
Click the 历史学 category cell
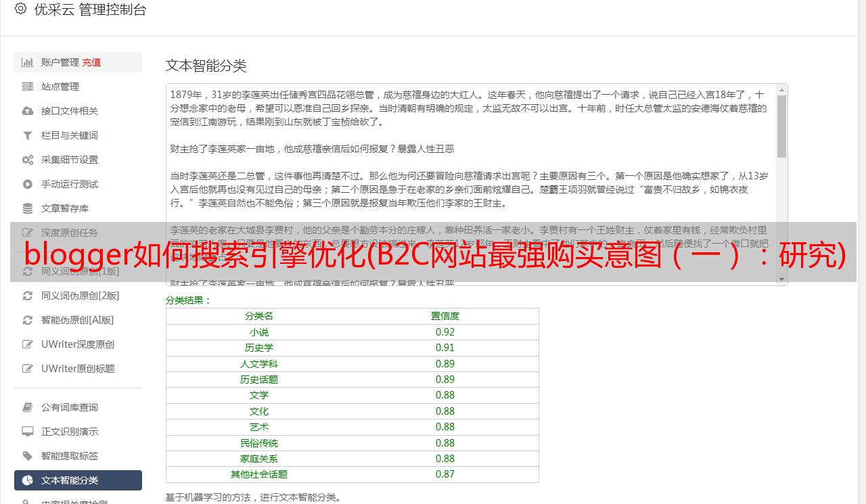(x=259, y=348)
